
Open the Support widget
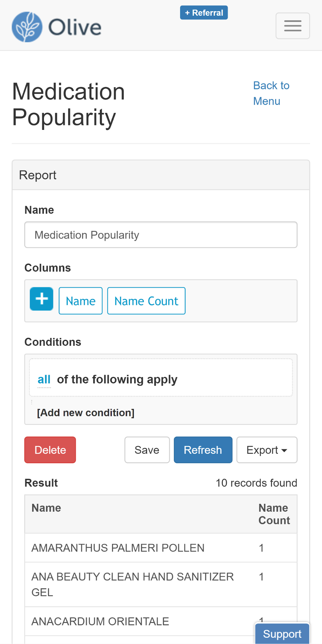coord(282,634)
